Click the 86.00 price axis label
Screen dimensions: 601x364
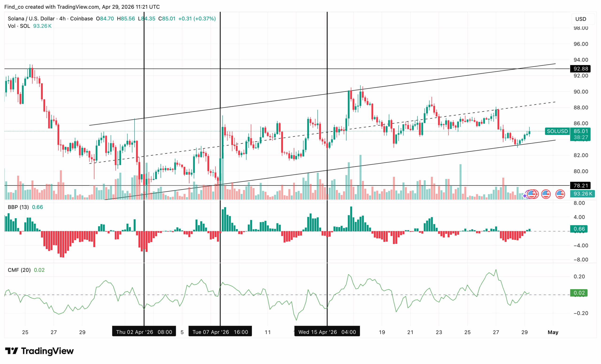click(581, 123)
